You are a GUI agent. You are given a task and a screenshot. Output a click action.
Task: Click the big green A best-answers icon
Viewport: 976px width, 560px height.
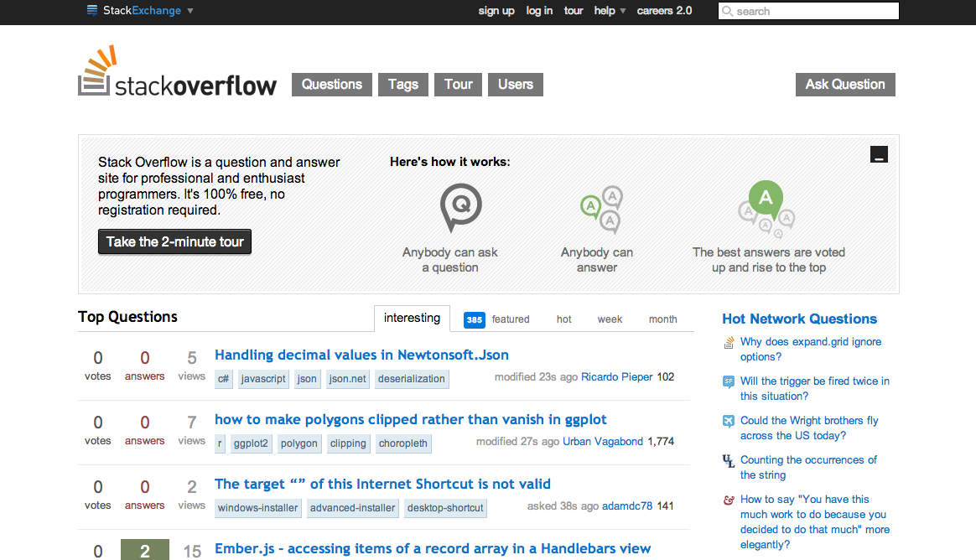point(766,209)
